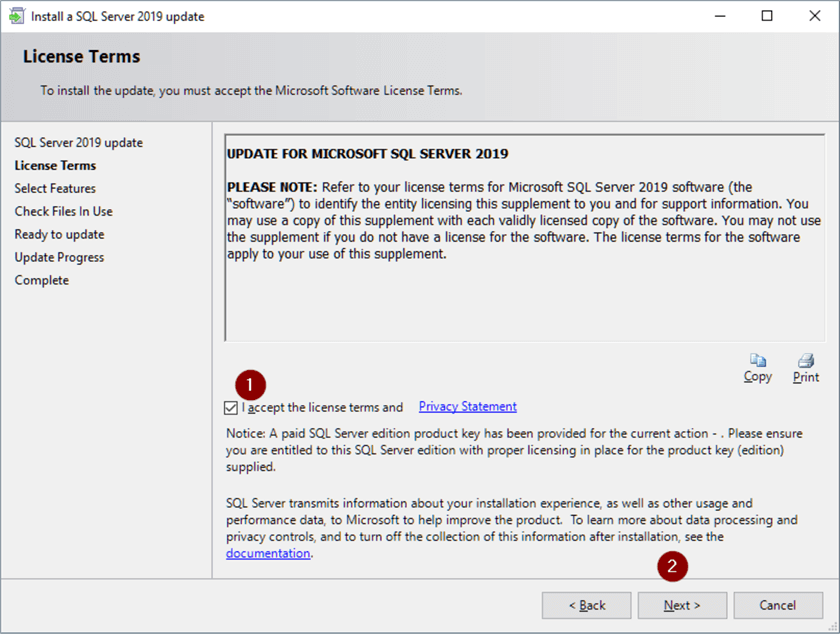This screenshot has height=634, width=840.
Task: Maximize the installer window
Action: 767,16
